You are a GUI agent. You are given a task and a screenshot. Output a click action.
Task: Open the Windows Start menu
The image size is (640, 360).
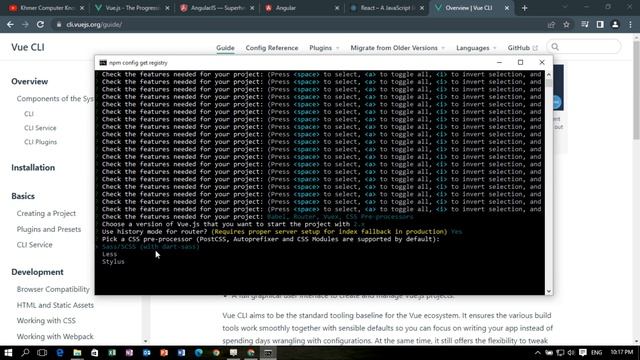point(8,353)
